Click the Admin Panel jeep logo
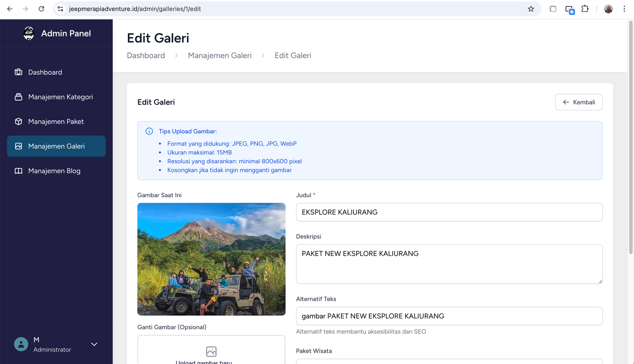 coord(29,33)
